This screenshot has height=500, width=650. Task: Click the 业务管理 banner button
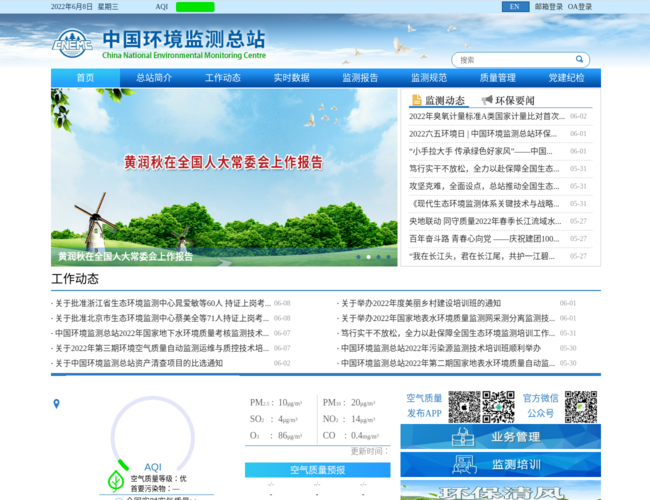(x=500, y=437)
